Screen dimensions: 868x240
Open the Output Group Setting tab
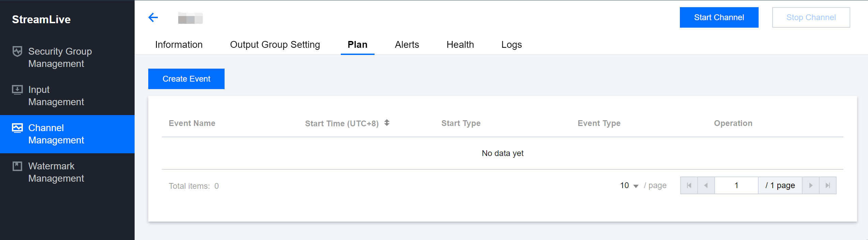pyautogui.click(x=275, y=44)
